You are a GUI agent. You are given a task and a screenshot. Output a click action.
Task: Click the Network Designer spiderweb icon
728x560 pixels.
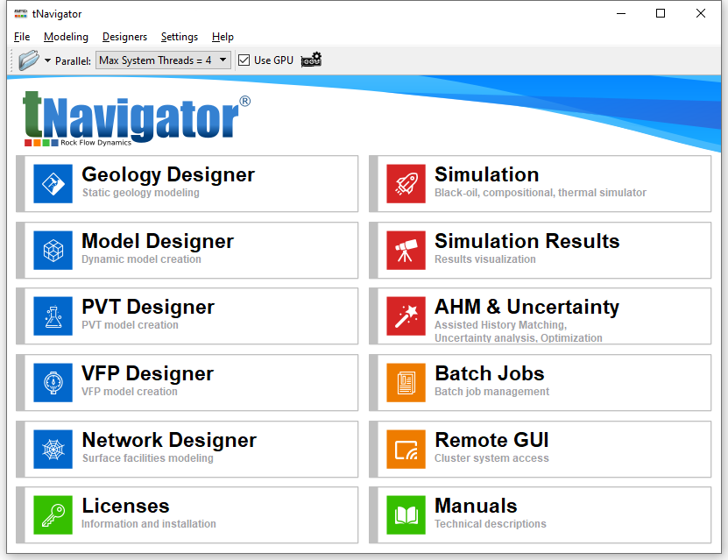tap(53, 449)
